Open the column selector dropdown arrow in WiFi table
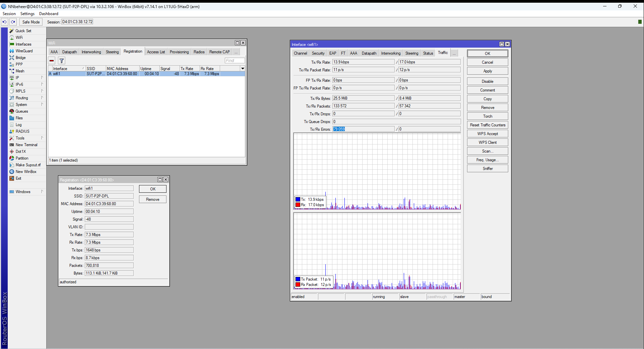Image resolution: width=644 pixels, height=349 pixels. 243,68
